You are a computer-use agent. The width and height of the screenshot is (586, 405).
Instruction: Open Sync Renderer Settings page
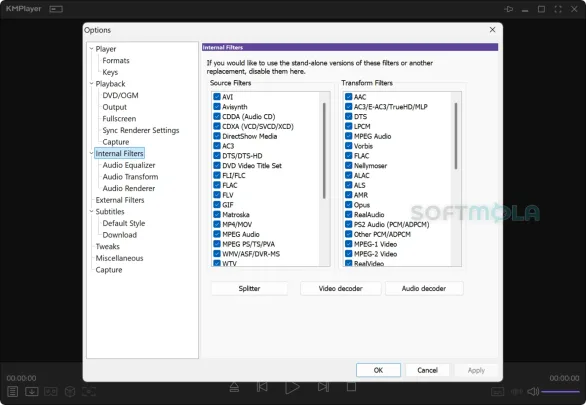141,130
